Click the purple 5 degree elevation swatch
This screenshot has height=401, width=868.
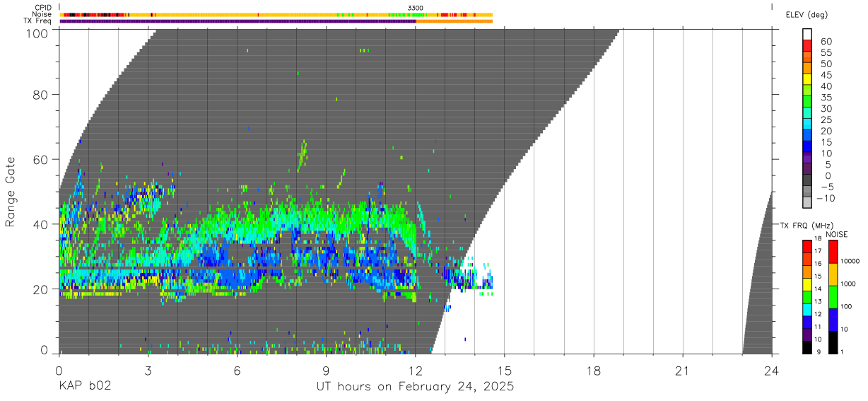pyautogui.click(x=807, y=169)
